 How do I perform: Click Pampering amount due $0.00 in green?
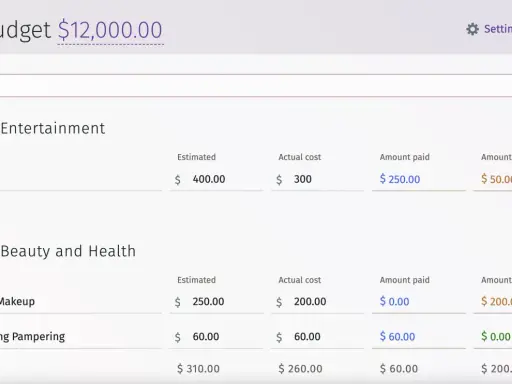pos(496,337)
